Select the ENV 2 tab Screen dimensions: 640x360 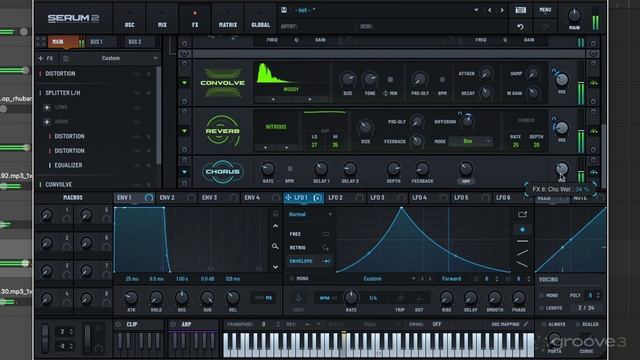pyautogui.click(x=177, y=198)
